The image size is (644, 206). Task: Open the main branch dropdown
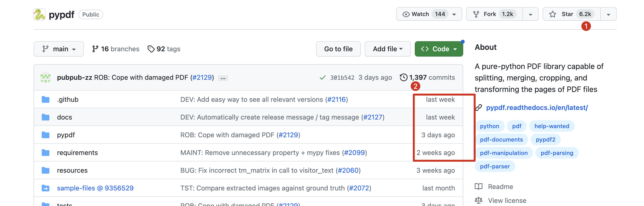coord(59,49)
